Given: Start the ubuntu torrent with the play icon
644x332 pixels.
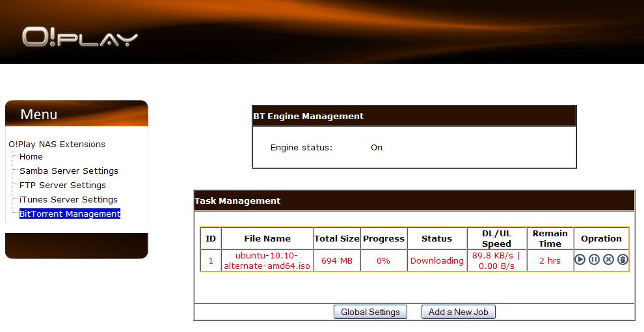Looking at the screenshot, I should [580, 259].
